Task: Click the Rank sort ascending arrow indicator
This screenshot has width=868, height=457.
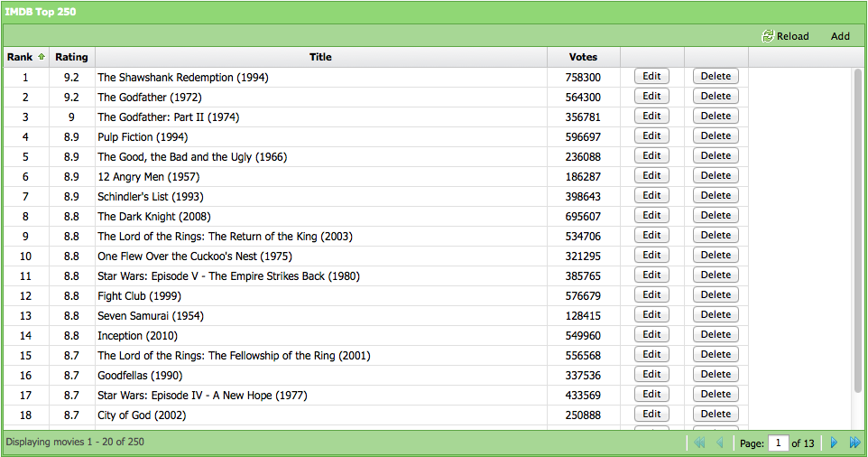Action: click(41, 57)
